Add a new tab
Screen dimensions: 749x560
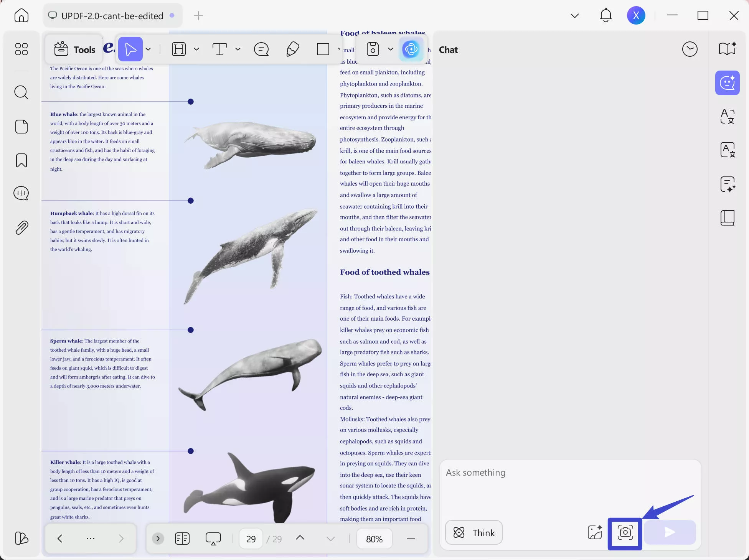point(198,16)
